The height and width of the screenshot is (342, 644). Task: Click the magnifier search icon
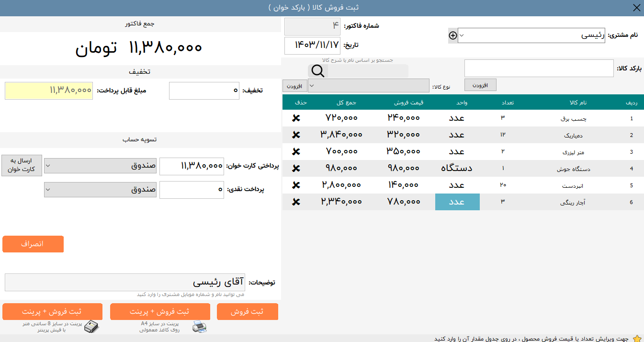(318, 71)
